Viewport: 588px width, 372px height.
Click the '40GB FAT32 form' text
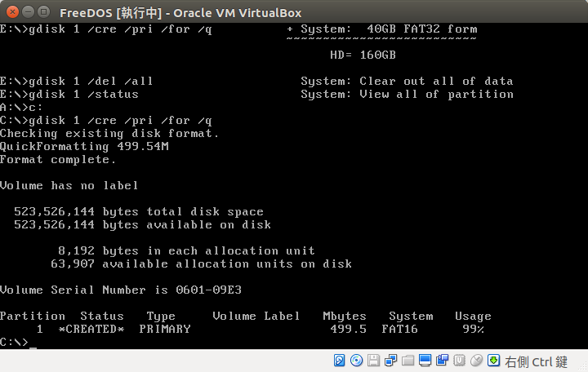click(422, 29)
